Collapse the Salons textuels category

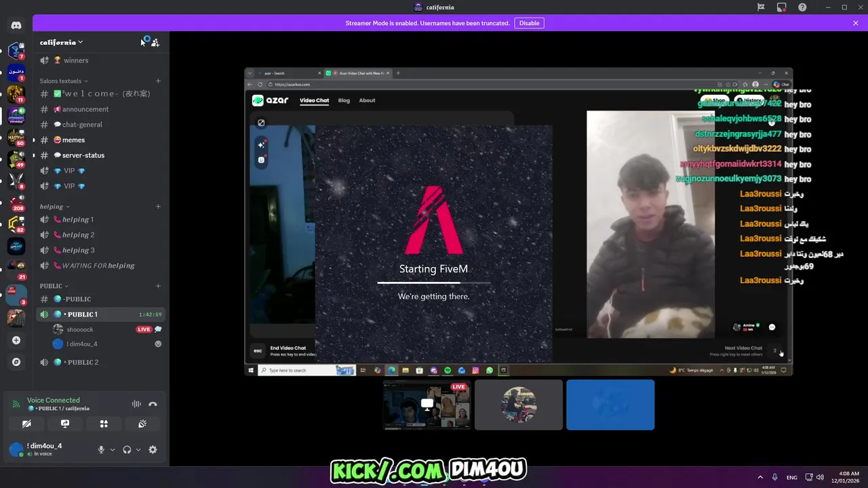[64, 81]
